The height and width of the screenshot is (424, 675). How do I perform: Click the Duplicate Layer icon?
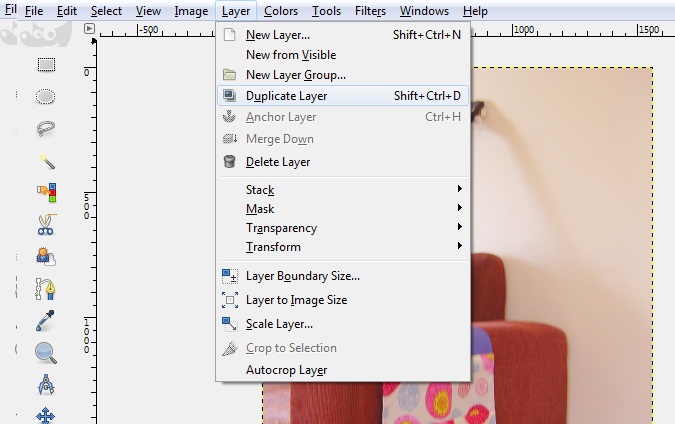(229, 96)
